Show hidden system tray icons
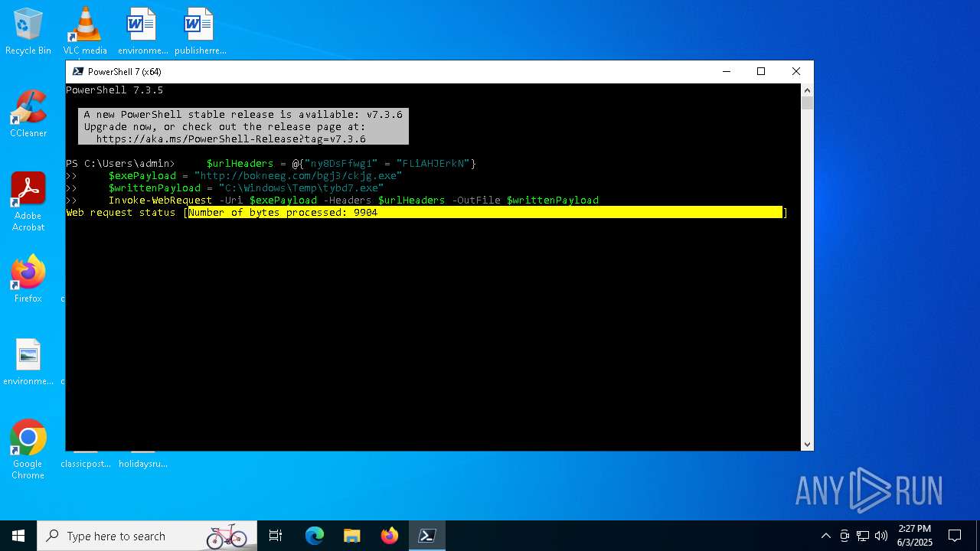The width and height of the screenshot is (980, 551). (x=825, y=536)
